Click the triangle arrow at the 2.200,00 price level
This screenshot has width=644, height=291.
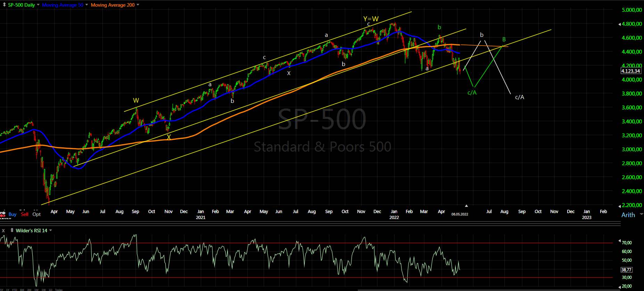pos(620,206)
